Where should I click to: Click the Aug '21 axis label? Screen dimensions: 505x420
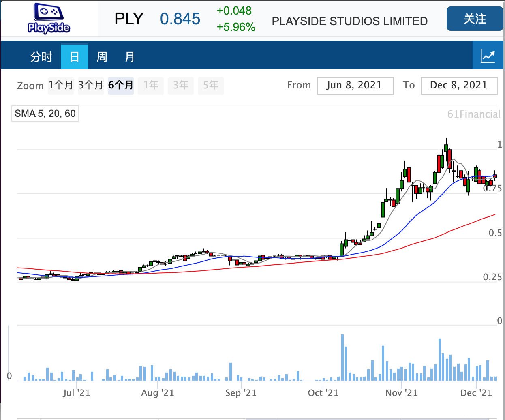158,393
